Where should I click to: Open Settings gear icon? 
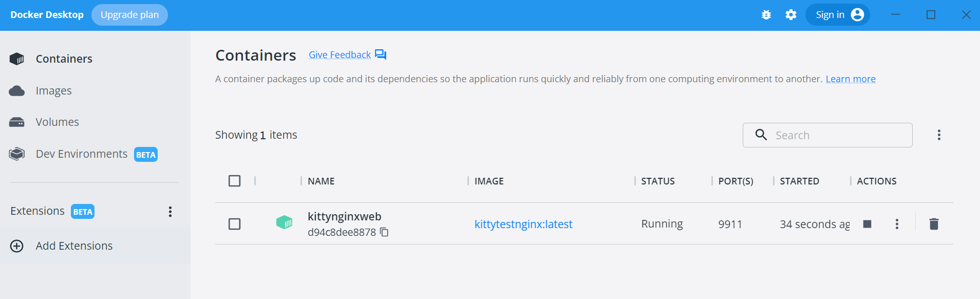pyautogui.click(x=791, y=15)
